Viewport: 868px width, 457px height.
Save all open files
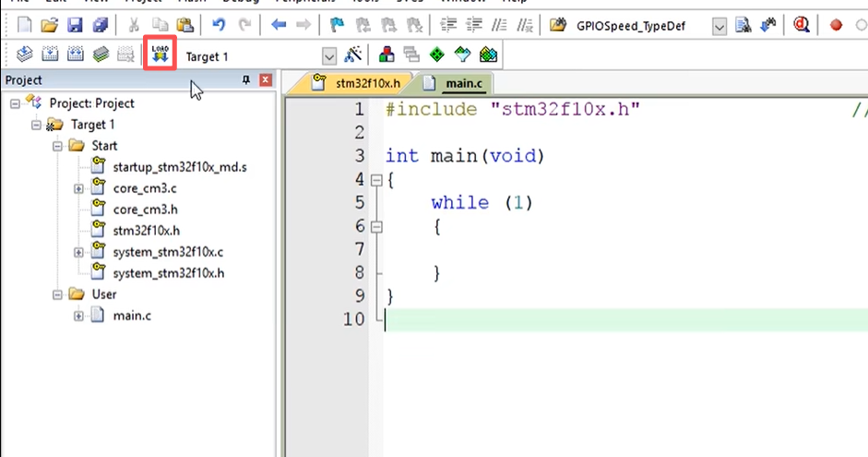[x=101, y=25]
